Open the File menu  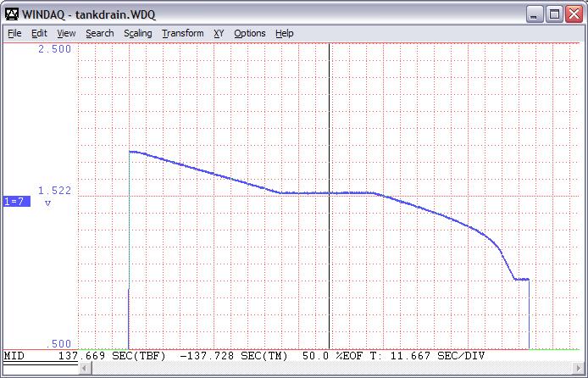14,33
